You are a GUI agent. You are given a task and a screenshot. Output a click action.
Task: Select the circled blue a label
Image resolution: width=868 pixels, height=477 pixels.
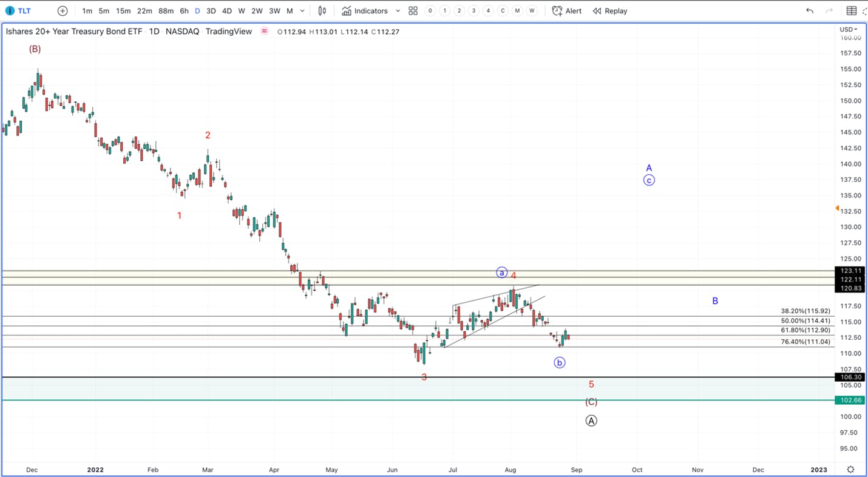coord(501,272)
